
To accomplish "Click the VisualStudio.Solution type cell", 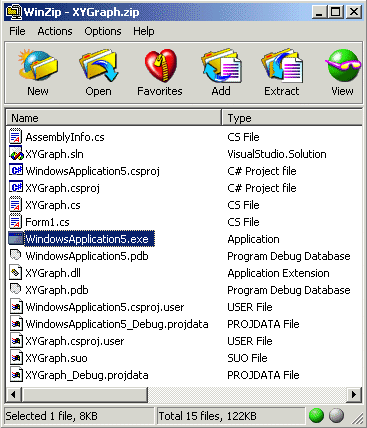I will tap(277, 154).
